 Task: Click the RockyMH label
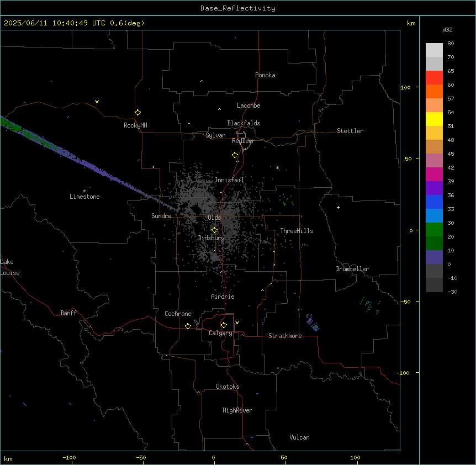[135, 125]
